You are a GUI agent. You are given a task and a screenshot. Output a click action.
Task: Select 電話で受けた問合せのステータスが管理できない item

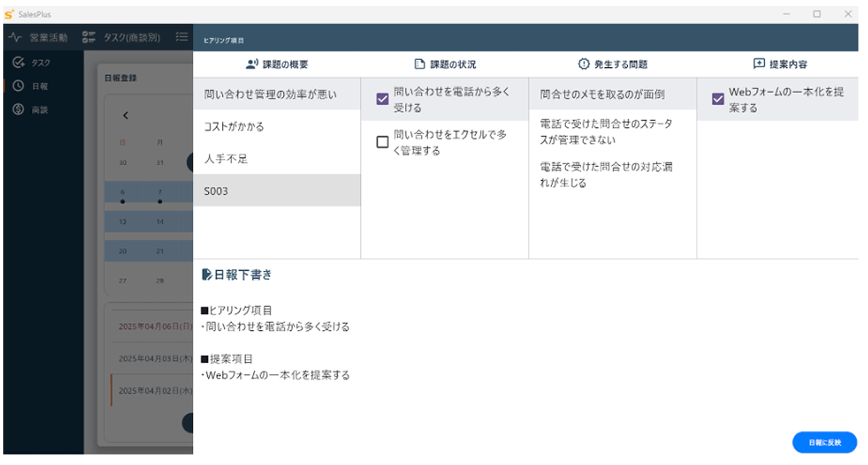click(x=613, y=132)
